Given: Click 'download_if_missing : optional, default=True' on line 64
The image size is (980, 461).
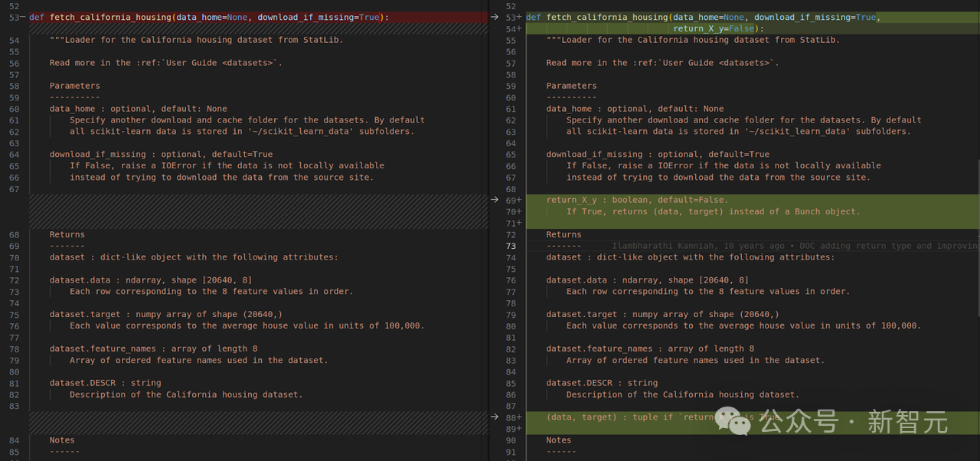Looking at the screenshot, I should click(161, 154).
